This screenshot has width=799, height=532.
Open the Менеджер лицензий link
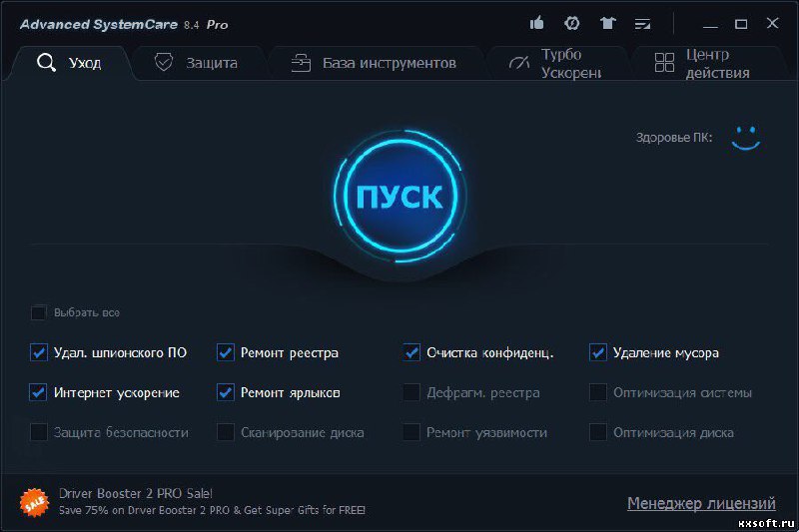point(701,503)
